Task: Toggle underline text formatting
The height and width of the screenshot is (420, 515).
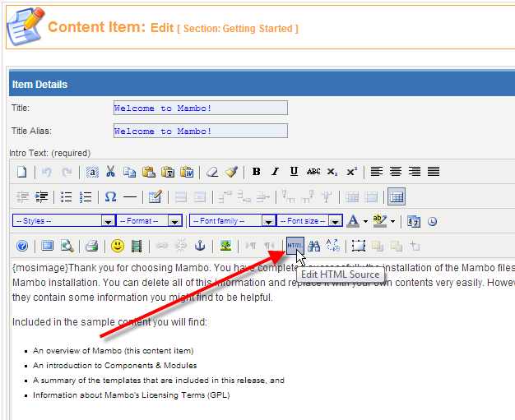Action: coord(294,172)
